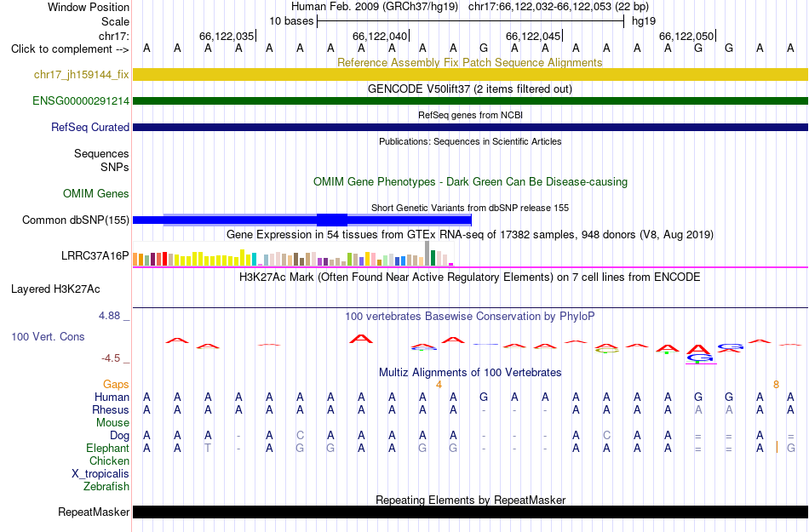Open Reference Assembly Fix Patch Sequence Alignments title
809x532 pixels.
(469, 62)
